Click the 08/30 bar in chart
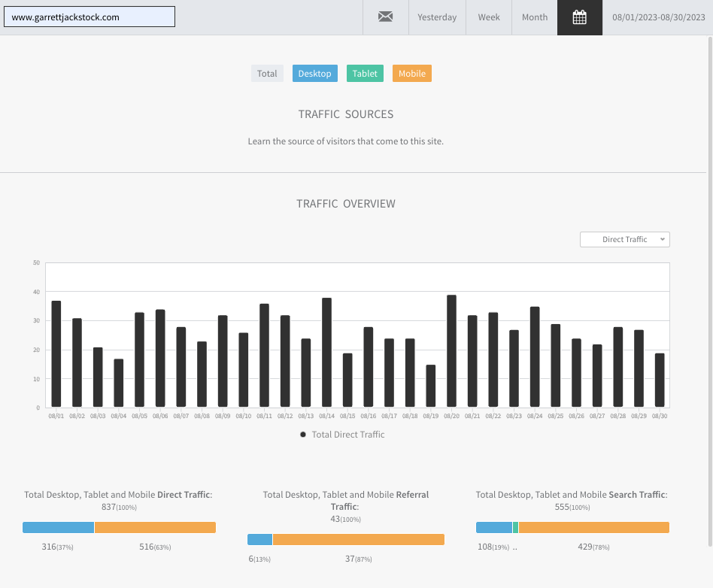This screenshot has width=713, height=588. pos(660,380)
